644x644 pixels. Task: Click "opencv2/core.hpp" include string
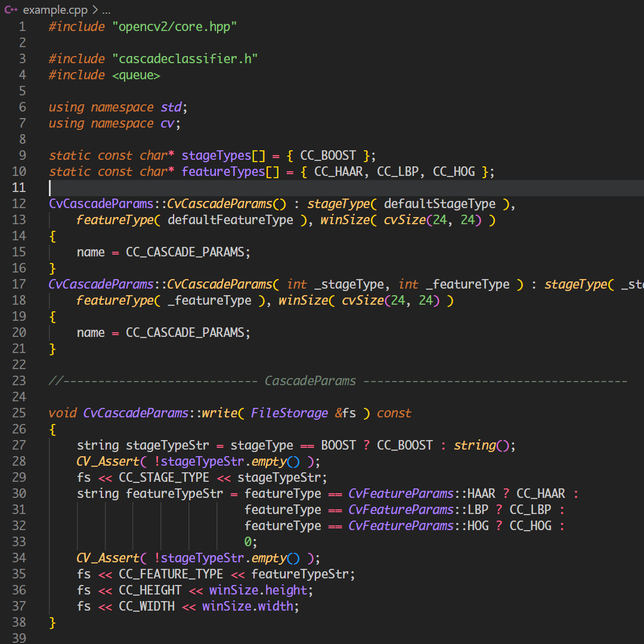click(x=175, y=27)
